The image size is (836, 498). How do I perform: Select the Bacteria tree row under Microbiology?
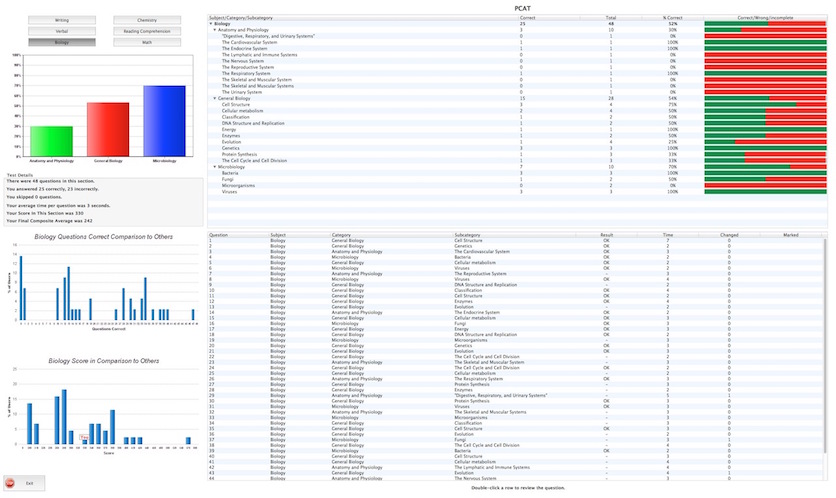point(517,173)
